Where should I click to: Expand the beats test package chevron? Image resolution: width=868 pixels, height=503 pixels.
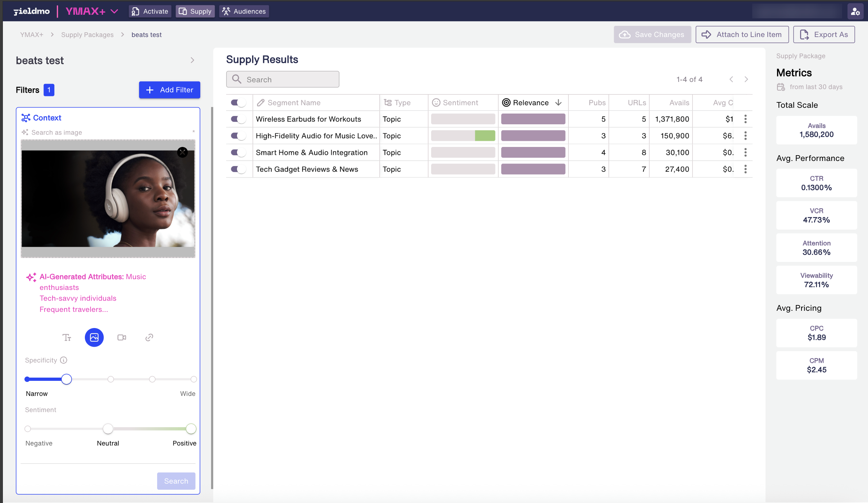click(192, 60)
